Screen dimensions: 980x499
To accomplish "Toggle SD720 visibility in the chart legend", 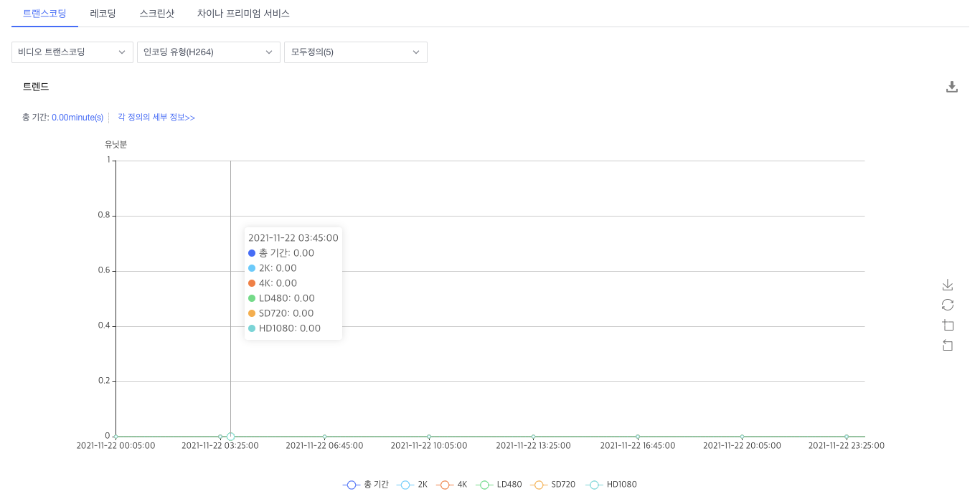I will pyautogui.click(x=540, y=484).
